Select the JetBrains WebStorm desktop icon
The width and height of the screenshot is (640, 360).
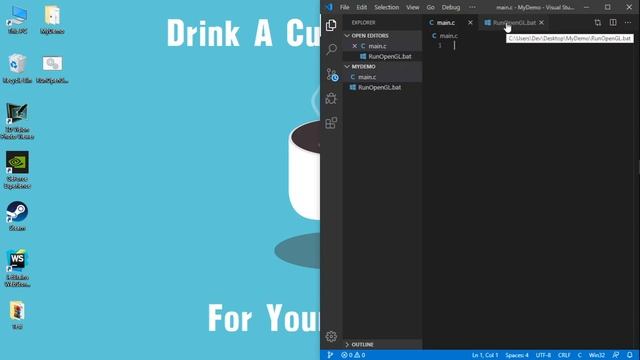click(x=17, y=268)
